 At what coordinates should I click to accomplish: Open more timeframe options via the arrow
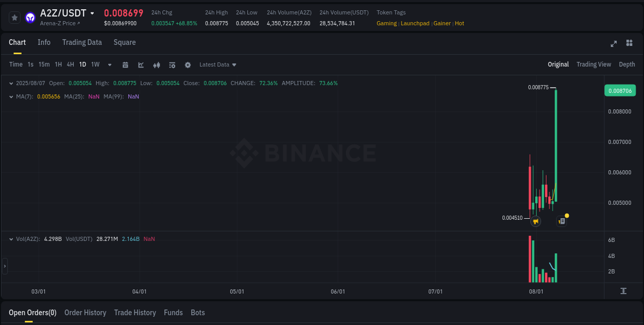coord(109,64)
